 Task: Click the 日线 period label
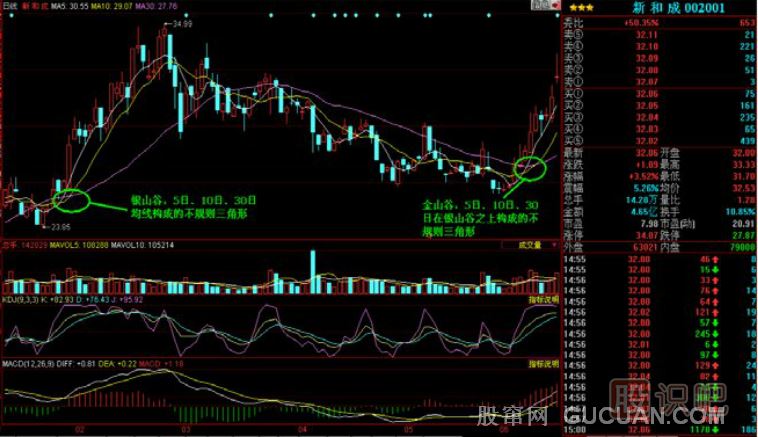[9, 6]
